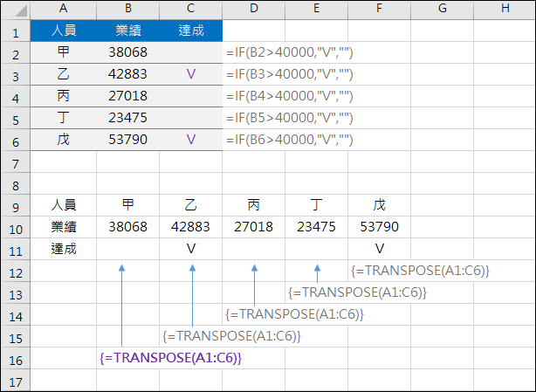
Task: Click cell 達成 in row 11
Action: coord(64,249)
